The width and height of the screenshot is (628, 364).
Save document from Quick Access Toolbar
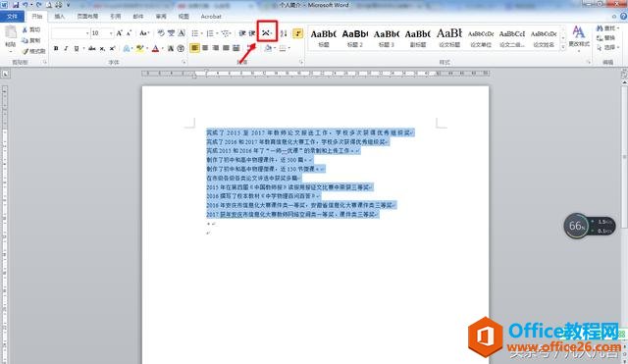pyautogui.click(x=16, y=5)
